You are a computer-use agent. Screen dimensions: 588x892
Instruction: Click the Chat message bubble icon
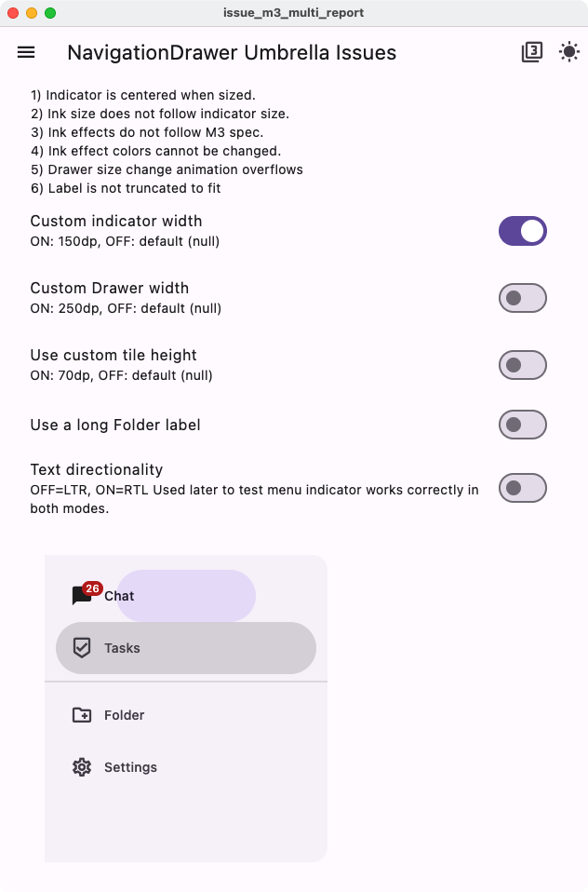[x=82, y=596]
